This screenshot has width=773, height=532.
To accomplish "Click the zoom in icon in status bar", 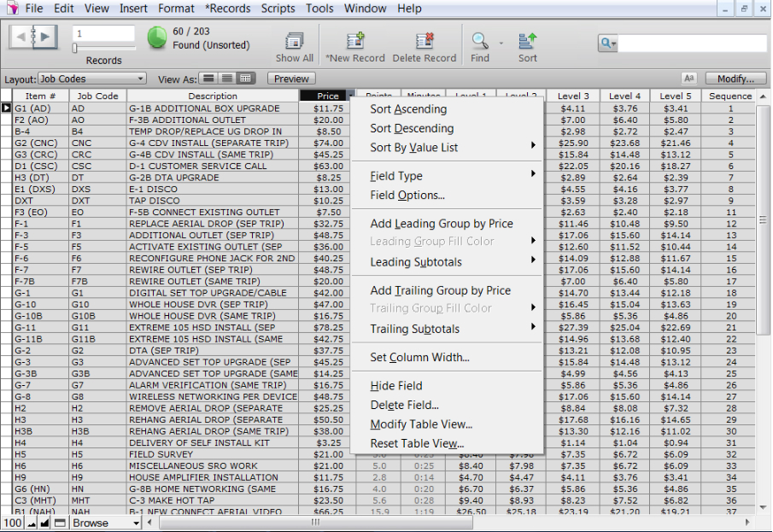I will point(45,523).
